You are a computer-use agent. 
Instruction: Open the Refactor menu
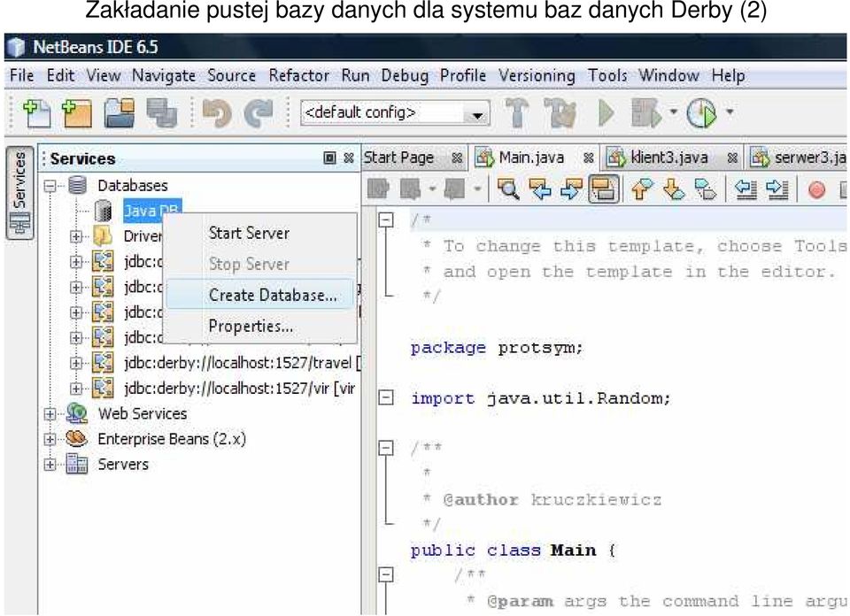click(x=298, y=75)
